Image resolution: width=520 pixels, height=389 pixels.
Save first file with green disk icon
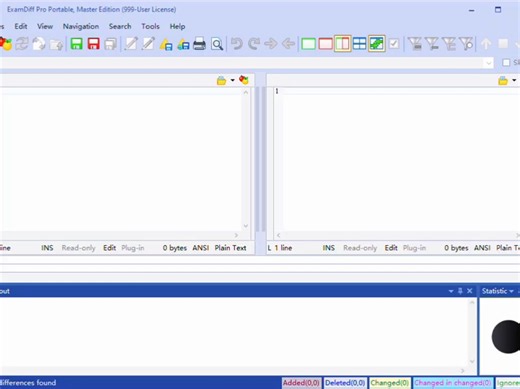pos(77,44)
